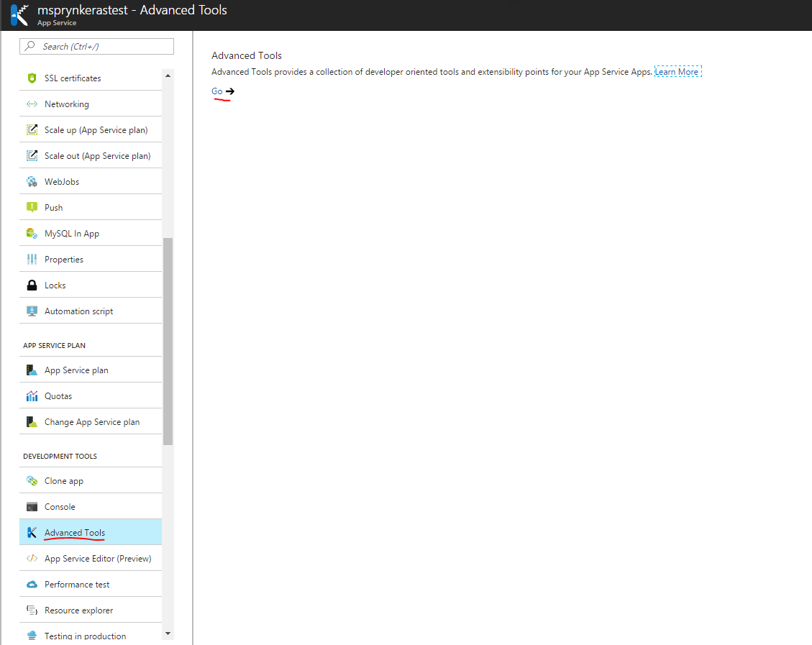Open MySQL In App option
This screenshot has width=812, height=645.
pos(91,234)
